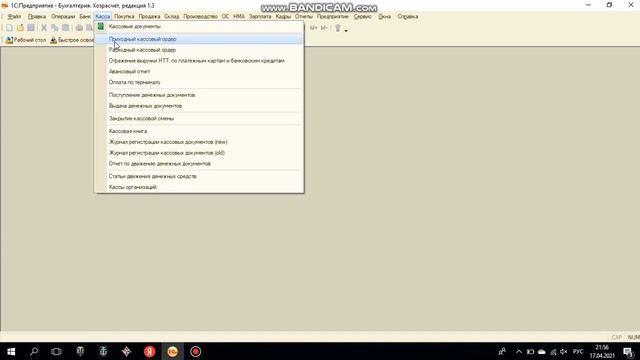Open the first game icon on the taskbar, next to Task View
640x360 pixels.
click(80, 351)
